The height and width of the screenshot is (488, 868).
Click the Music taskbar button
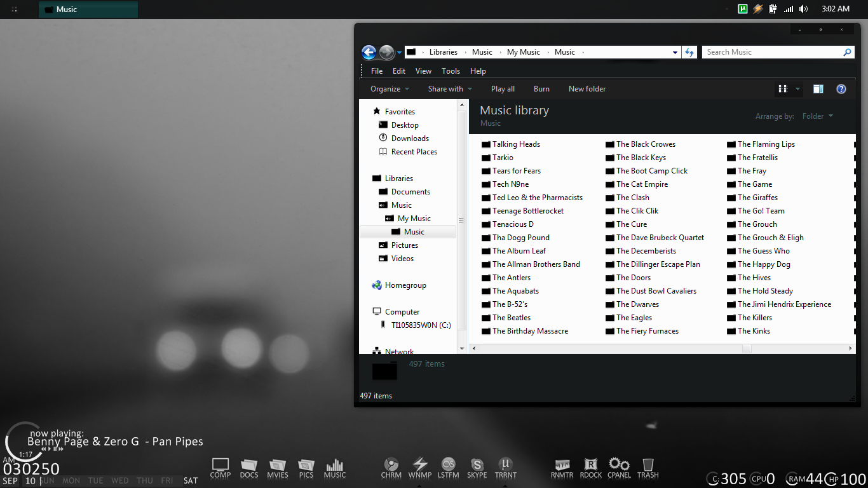click(88, 10)
